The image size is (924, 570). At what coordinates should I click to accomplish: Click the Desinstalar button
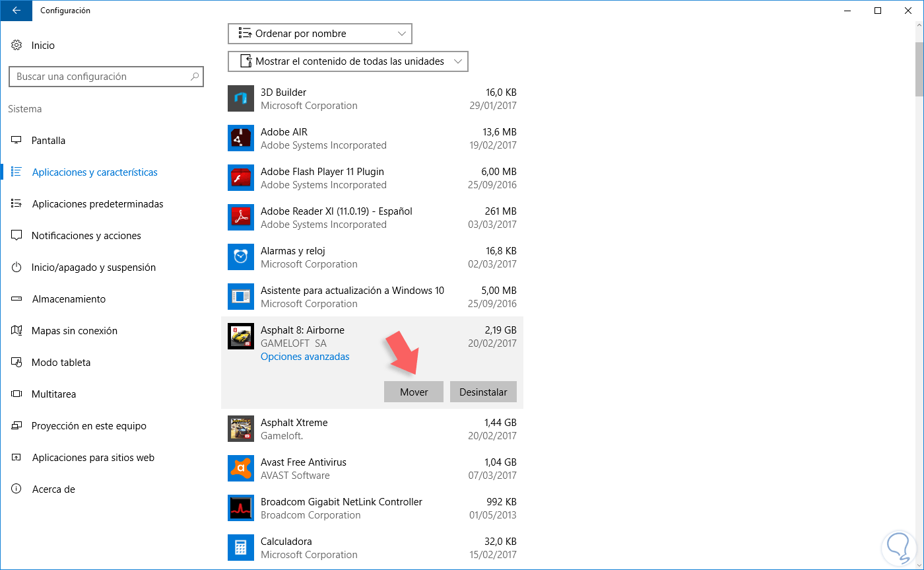pyautogui.click(x=483, y=392)
